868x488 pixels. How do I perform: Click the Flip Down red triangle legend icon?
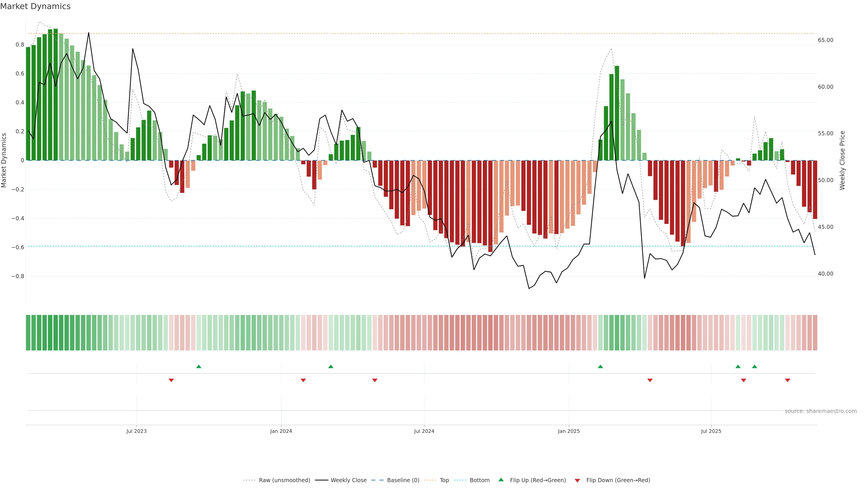coord(577,481)
